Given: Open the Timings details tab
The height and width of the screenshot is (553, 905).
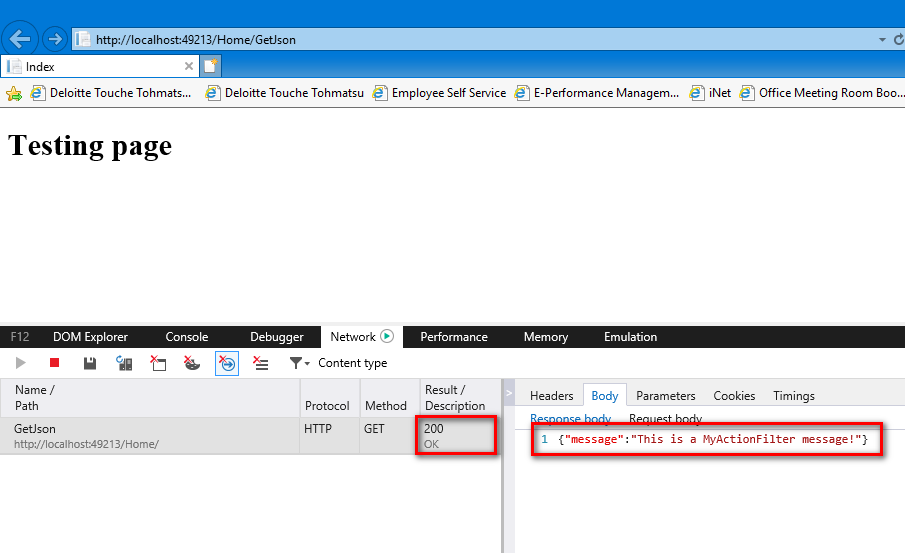Looking at the screenshot, I should click(x=794, y=395).
